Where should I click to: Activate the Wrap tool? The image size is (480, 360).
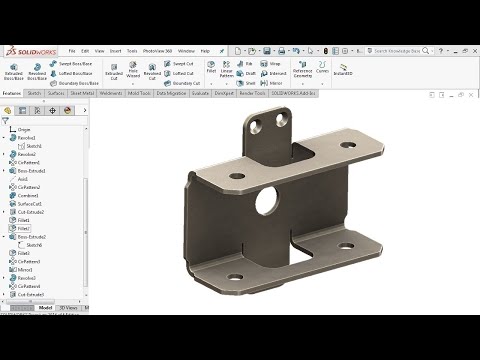[270, 63]
